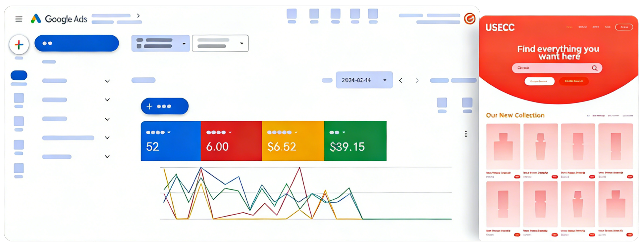Open the three-dot options menu beside metrics

pos(466,134)
